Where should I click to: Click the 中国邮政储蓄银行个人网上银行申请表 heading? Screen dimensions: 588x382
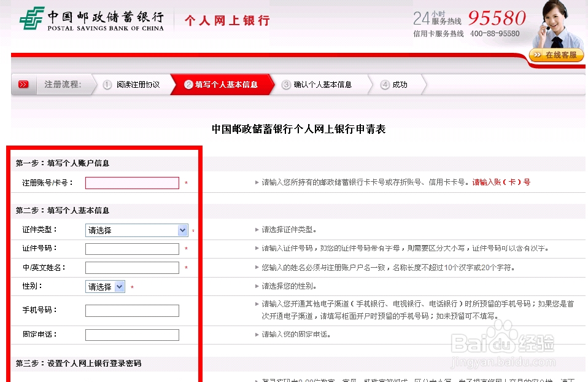point(298,129)
